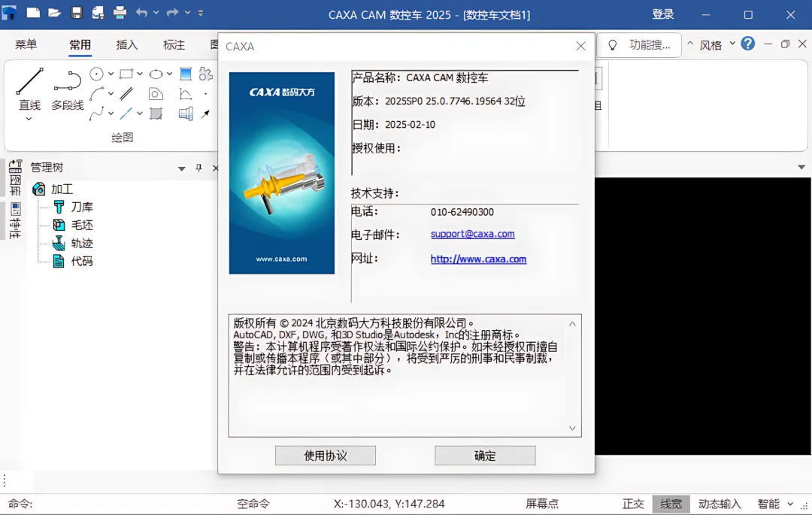Screen dimensions: 812x515
Task: Select the spline curve tool
Action: click(96, 114)
